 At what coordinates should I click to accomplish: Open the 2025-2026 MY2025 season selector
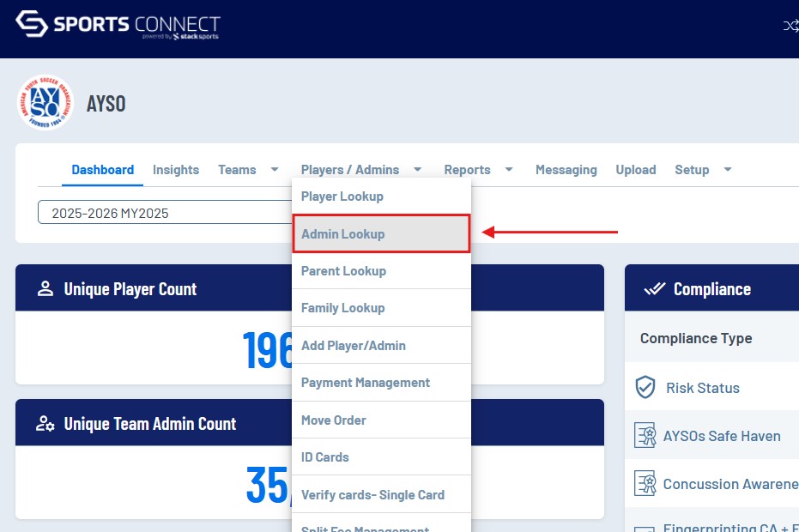(x=165, y=213)
